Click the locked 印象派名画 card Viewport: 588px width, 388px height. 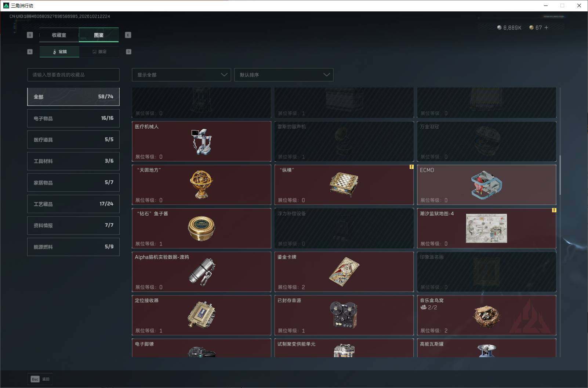click(486, 272)
